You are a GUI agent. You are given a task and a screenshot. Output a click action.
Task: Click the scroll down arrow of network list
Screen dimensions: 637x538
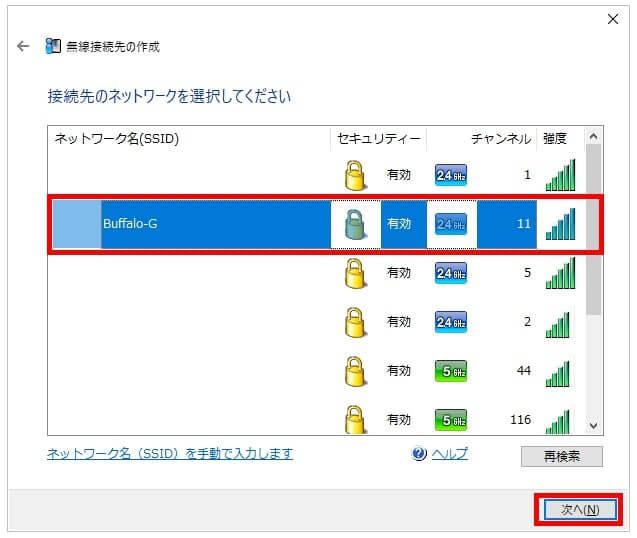coord(594,425)
